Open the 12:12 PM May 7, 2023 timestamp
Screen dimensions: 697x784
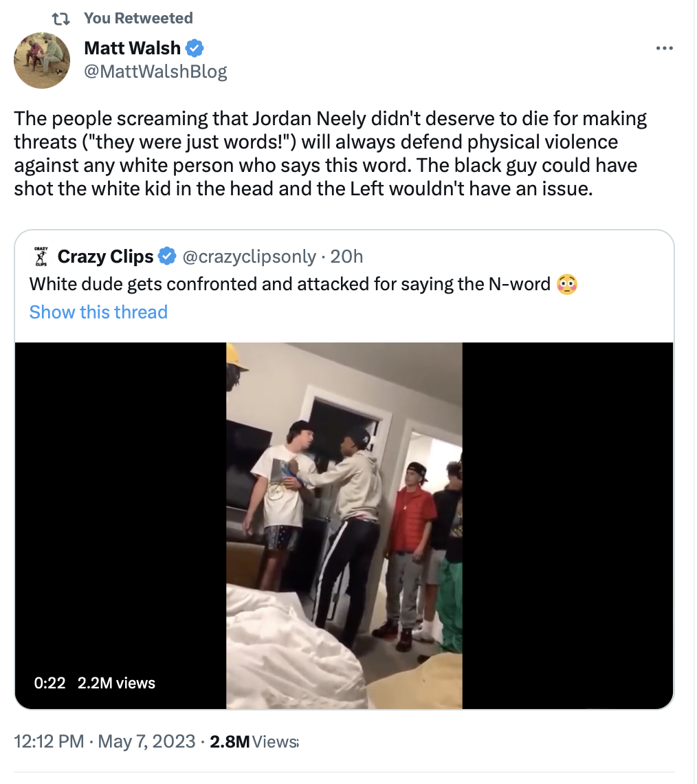(104, 741)
